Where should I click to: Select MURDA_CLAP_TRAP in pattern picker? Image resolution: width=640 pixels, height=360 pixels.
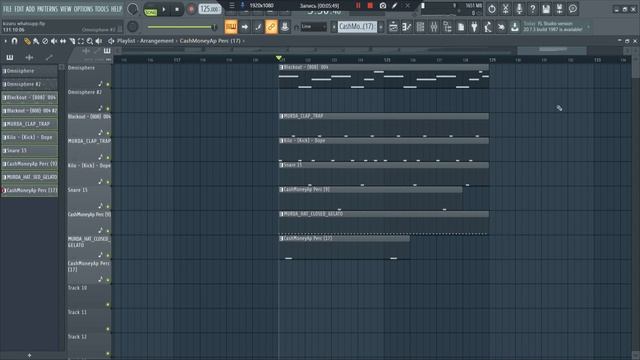coord(29,124)
